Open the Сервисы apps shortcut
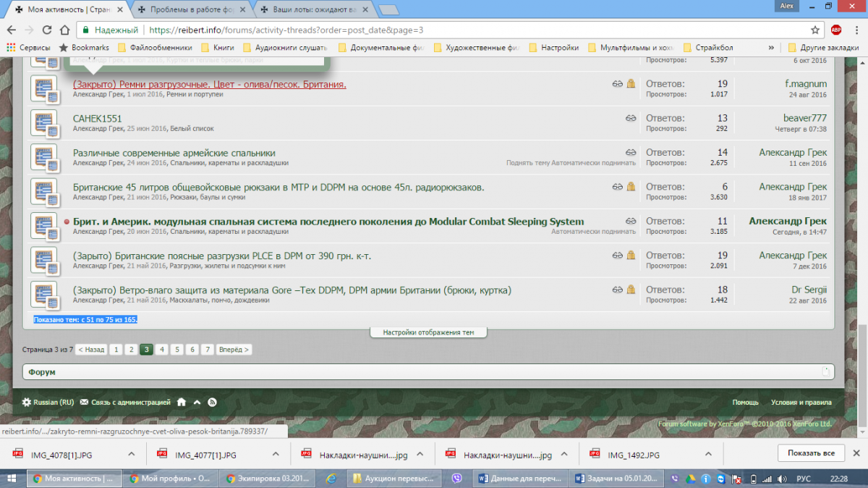 [29, 48]
